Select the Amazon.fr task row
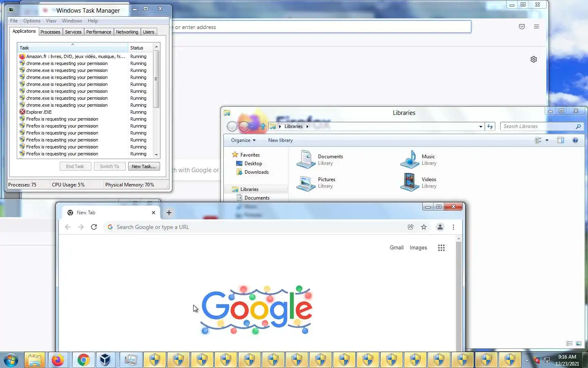The height and width of the screenshot is (368, 588). pyautogui.click(x=85, y=56)
